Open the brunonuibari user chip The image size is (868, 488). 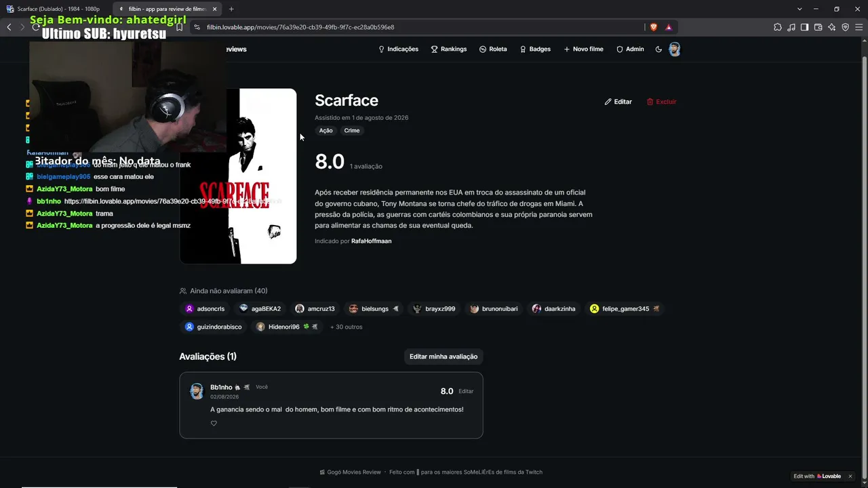(x=494, y=309)
